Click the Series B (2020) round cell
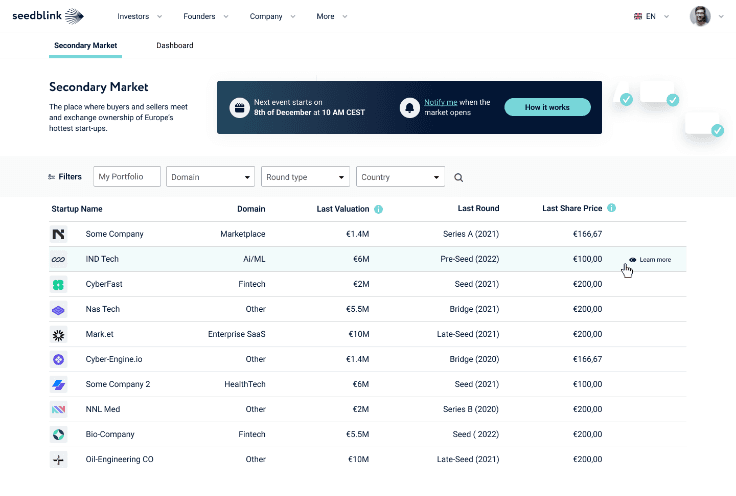The height and width of the screenshot is (496, 736). (471, 409)
